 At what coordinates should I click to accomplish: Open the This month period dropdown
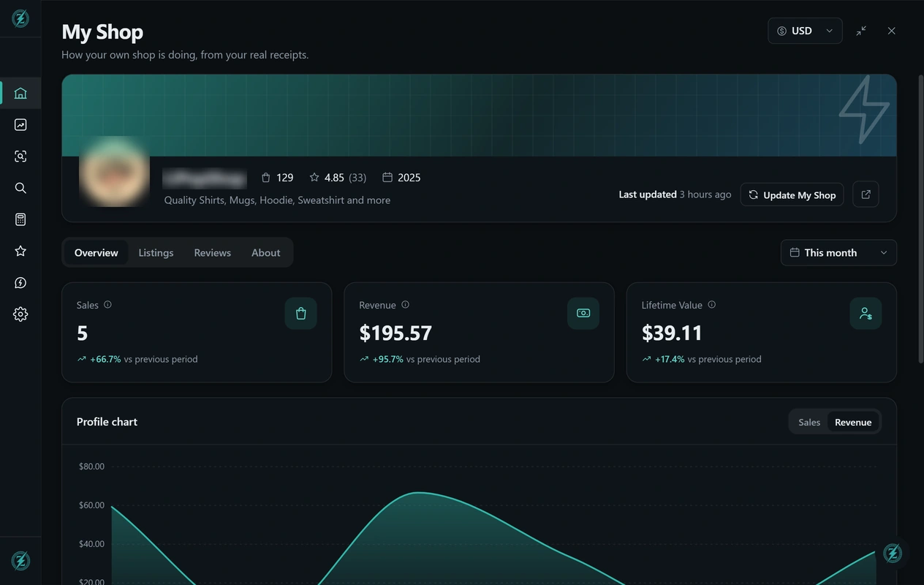tap(838, 252)
